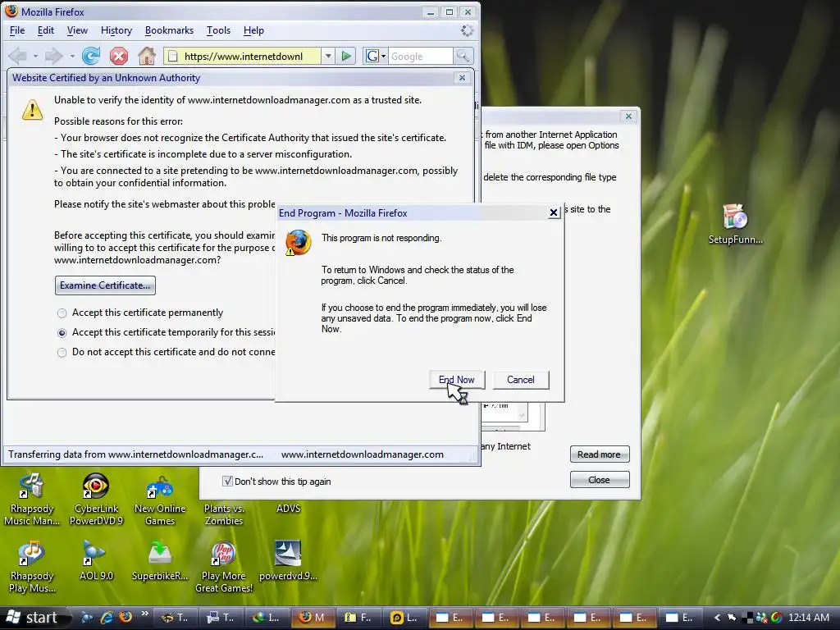The width and height of the screenshot is (840, 630).
Task: Expand the quick launch overflow chevron
Action: [x=144, y=614]
